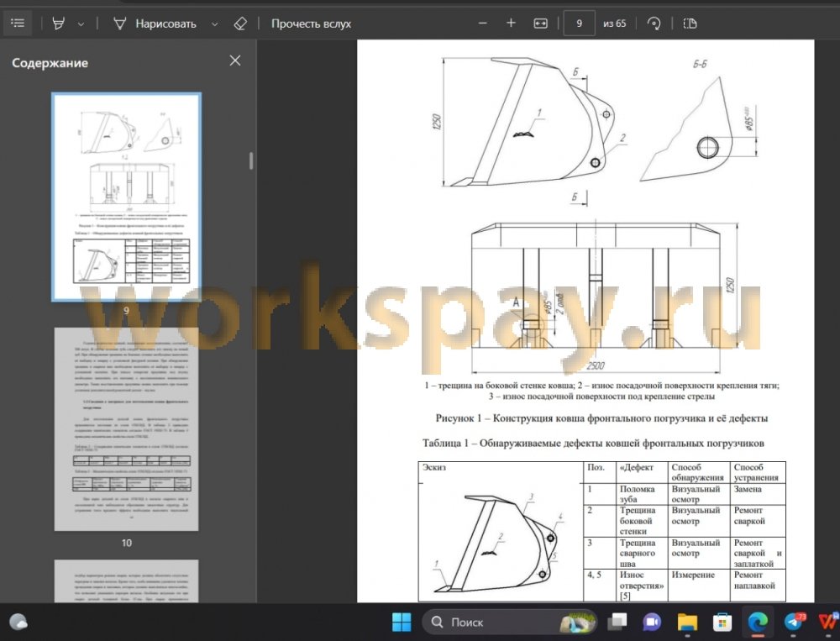The height and width of the screenshot is (641, 840).
Task: Open page 10 thumbnail
Action: [127, 429]
